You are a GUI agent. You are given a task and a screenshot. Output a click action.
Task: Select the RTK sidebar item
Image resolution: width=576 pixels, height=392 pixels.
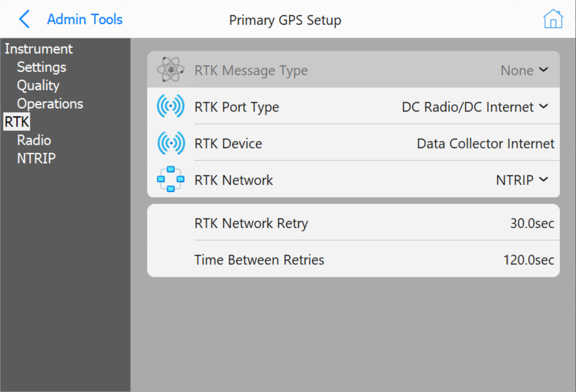17,122
